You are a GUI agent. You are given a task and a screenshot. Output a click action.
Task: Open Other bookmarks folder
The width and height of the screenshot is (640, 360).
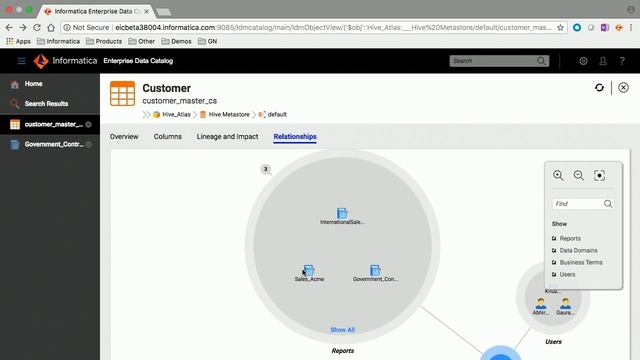coord(142,41)
